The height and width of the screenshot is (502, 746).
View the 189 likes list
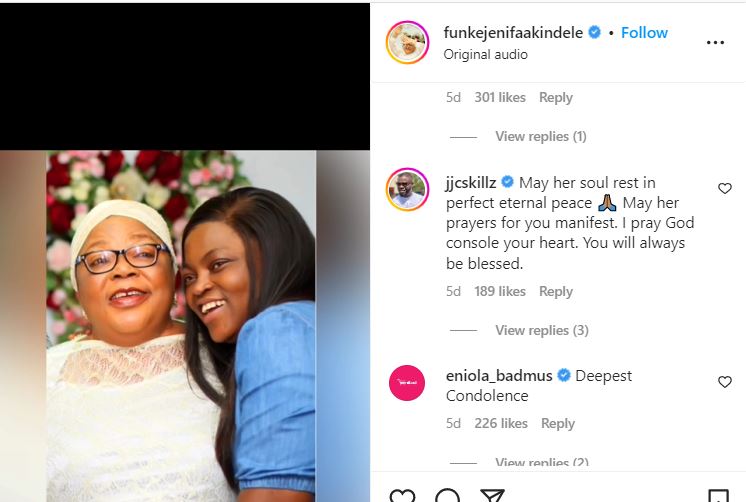[500, 291]
